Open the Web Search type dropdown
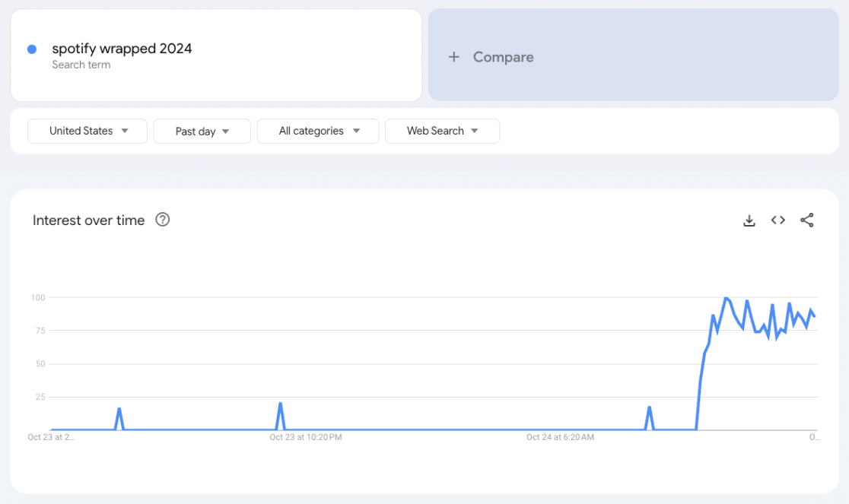The height and width of the screenshot is (504, 849). pos(442,131)
